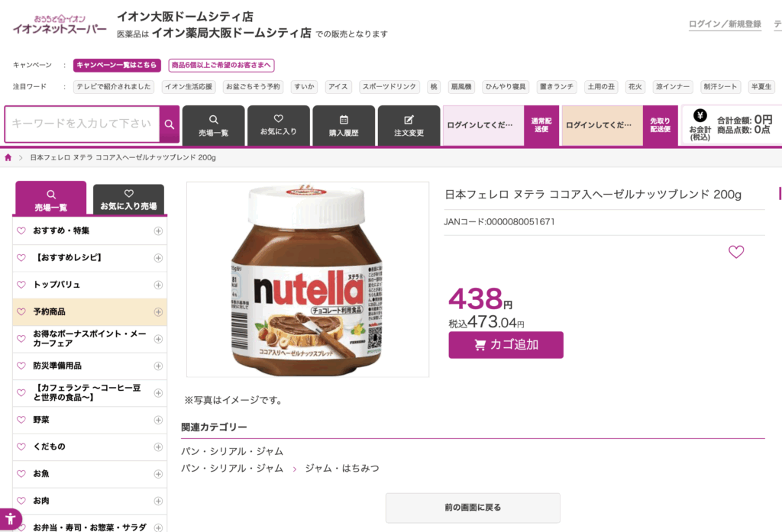Open 注文変更 in navigation bar
The width and height of the screenshot is (782, 532).
(x=409, y=125)
